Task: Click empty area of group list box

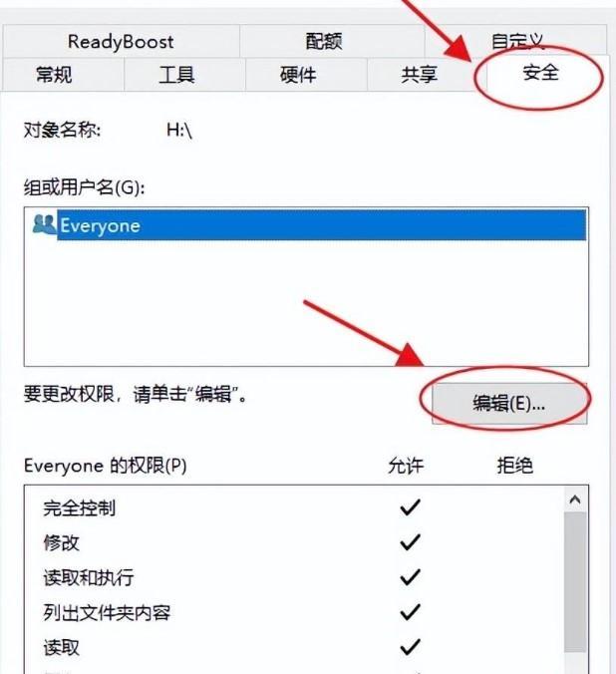Action: click(x=306, y=303)
